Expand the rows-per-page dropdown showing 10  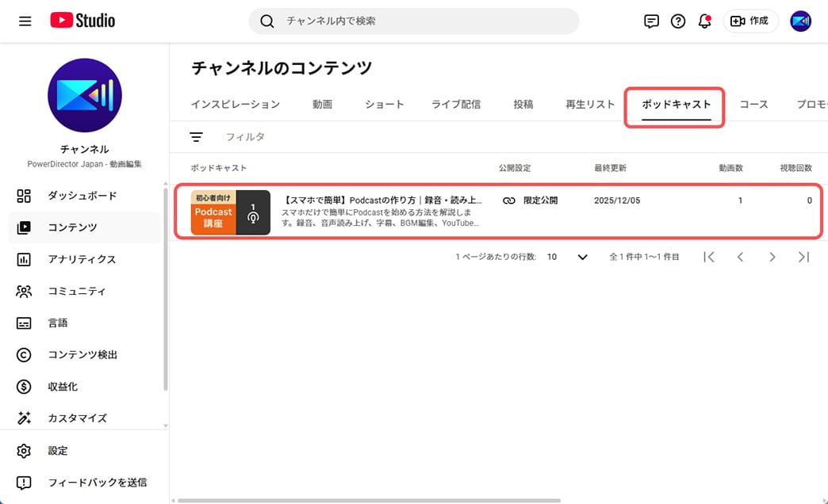point(568,257)
